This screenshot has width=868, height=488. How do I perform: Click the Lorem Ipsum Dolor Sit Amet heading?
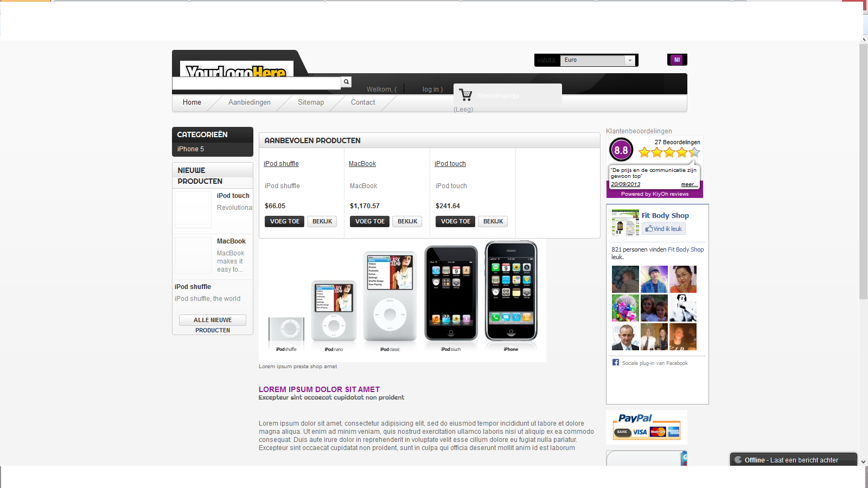click(319, 389)
